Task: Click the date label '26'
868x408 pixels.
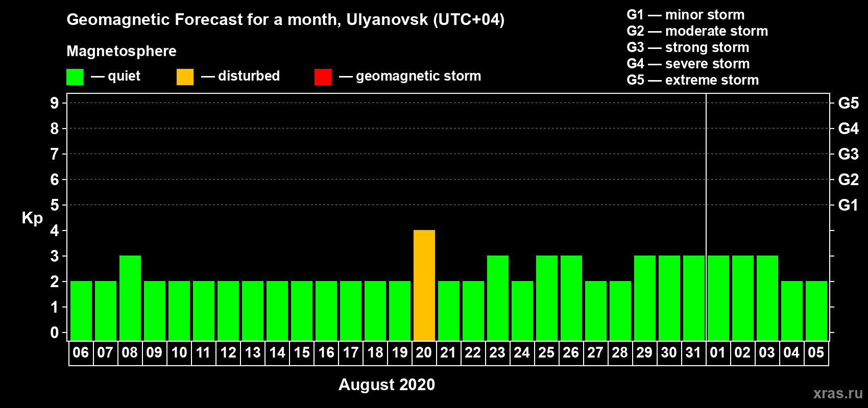Action: (x=571, y=352)
